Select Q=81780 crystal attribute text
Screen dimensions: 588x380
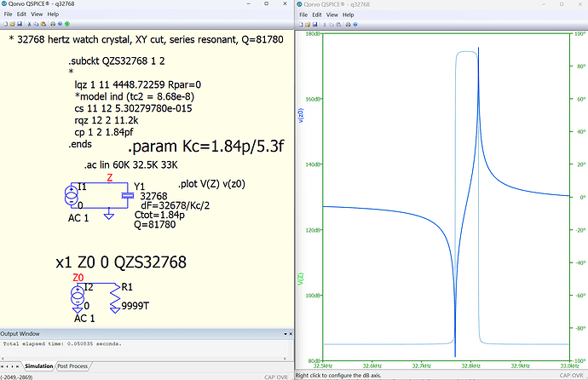coord(155,224)
